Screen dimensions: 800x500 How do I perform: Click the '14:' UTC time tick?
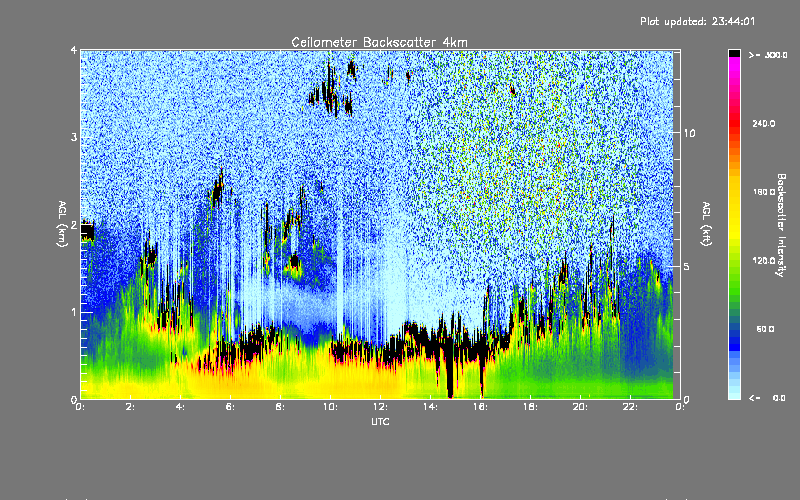430,407
